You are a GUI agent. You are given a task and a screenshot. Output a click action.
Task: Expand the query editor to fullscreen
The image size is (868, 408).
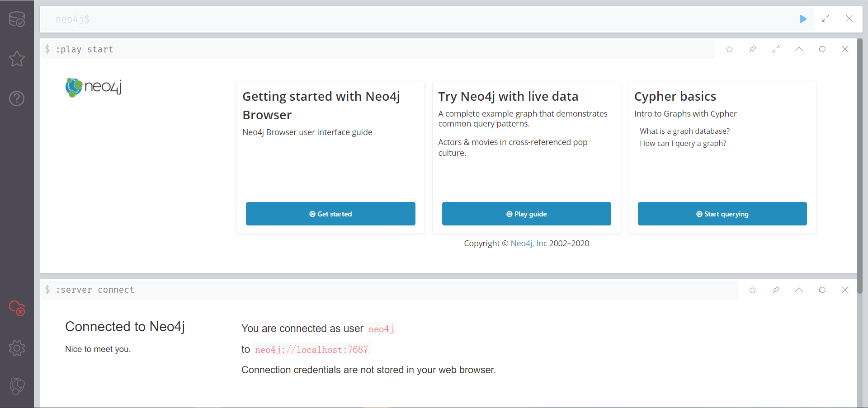click(826, 19)
